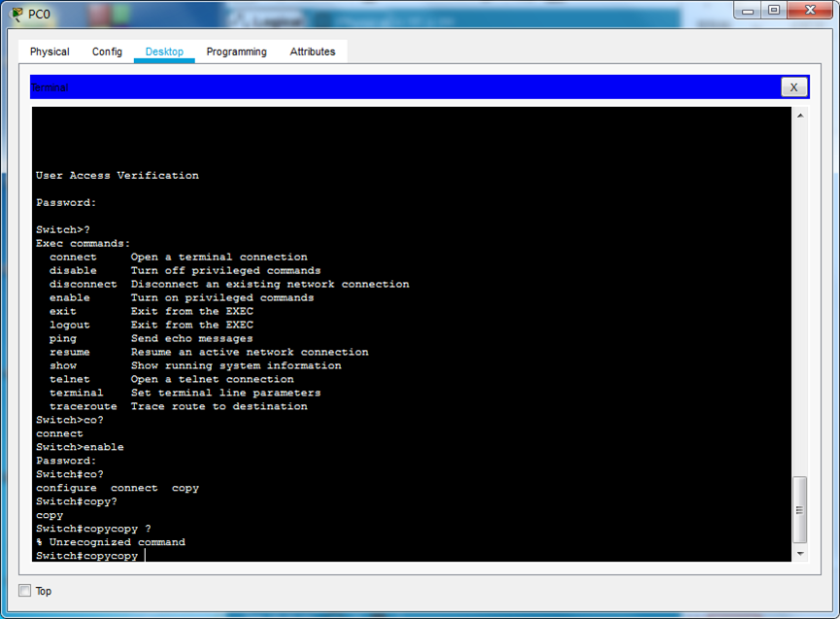Click the 'disconnect' command entry
Viewport: 840px width, 619px height.
(x=84, y=284)
